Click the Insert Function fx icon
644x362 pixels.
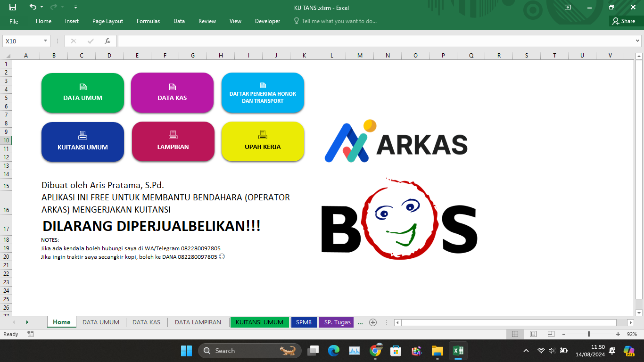tap(107, 41)
